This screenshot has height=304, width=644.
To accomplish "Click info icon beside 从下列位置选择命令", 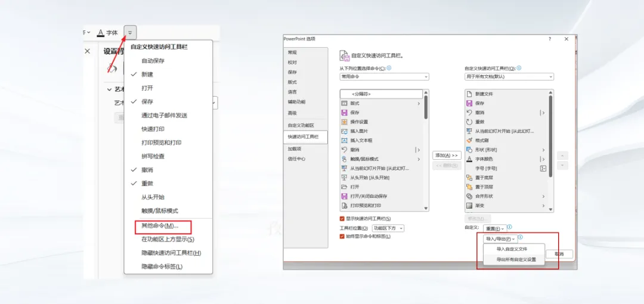I will coord(389,68).
